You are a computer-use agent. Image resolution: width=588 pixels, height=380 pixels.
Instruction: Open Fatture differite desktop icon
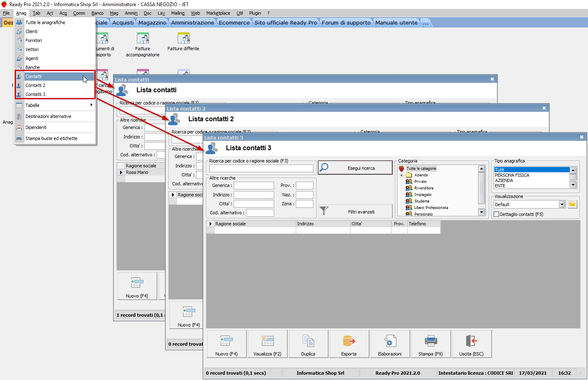[x=183, y=42]
